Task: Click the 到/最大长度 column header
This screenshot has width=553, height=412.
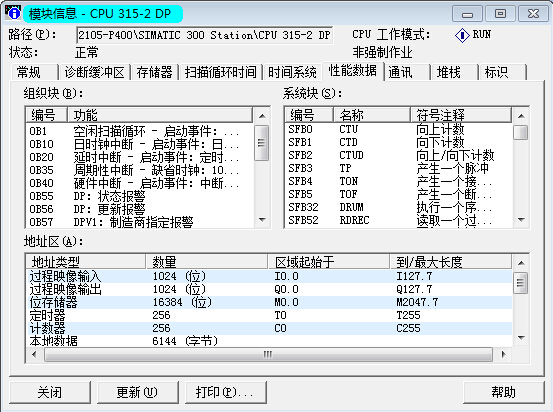Action: pos(450,262)
